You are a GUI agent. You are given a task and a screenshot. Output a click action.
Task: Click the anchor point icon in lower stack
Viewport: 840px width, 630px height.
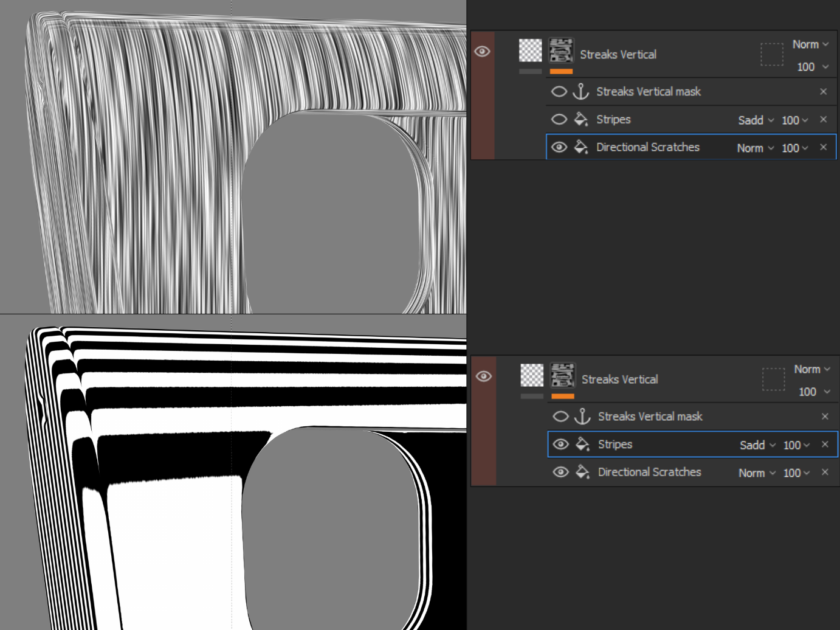pos(583,416)
